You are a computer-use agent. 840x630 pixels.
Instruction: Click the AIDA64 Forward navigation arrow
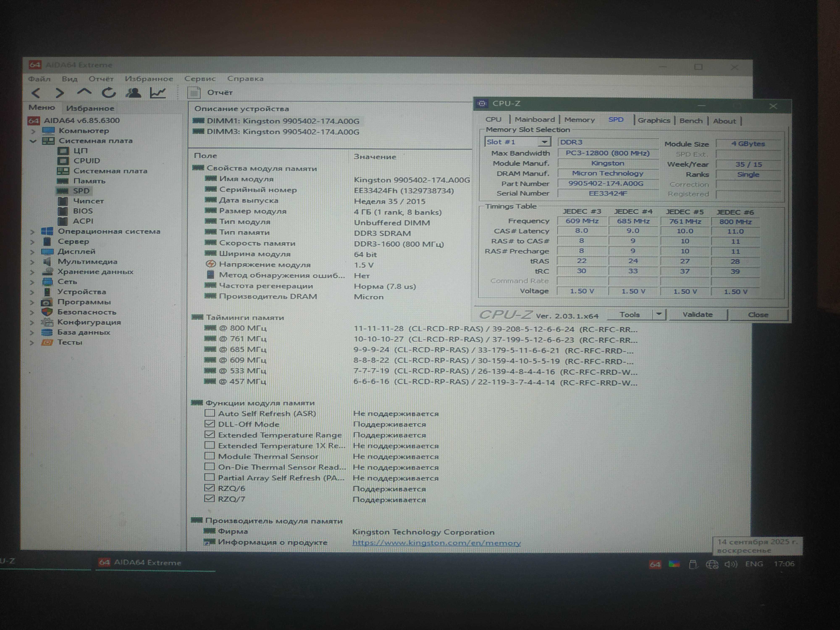point(59,93)
